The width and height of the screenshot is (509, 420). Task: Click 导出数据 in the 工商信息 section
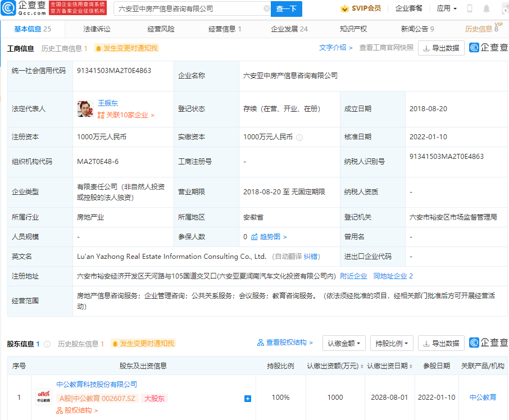point(441,48)
